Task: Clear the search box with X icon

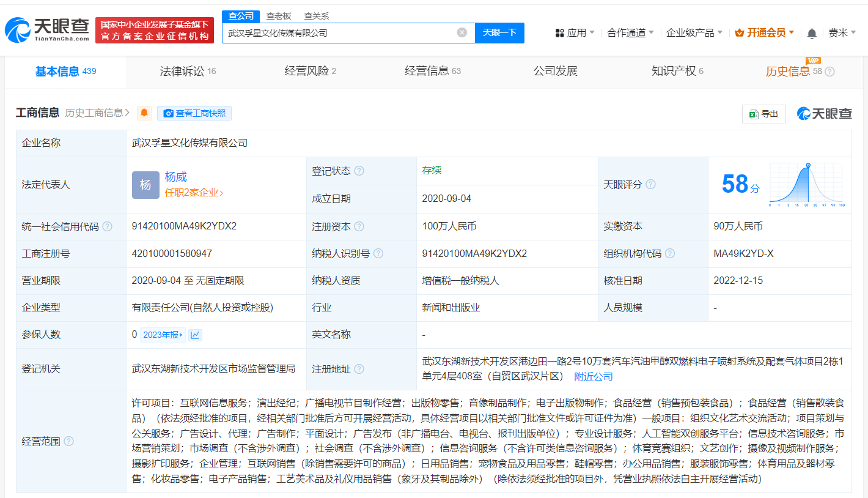Action: point(462,32)
